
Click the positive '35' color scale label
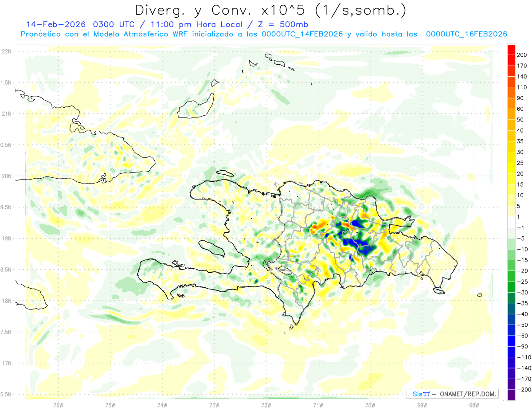coord(520,141)
